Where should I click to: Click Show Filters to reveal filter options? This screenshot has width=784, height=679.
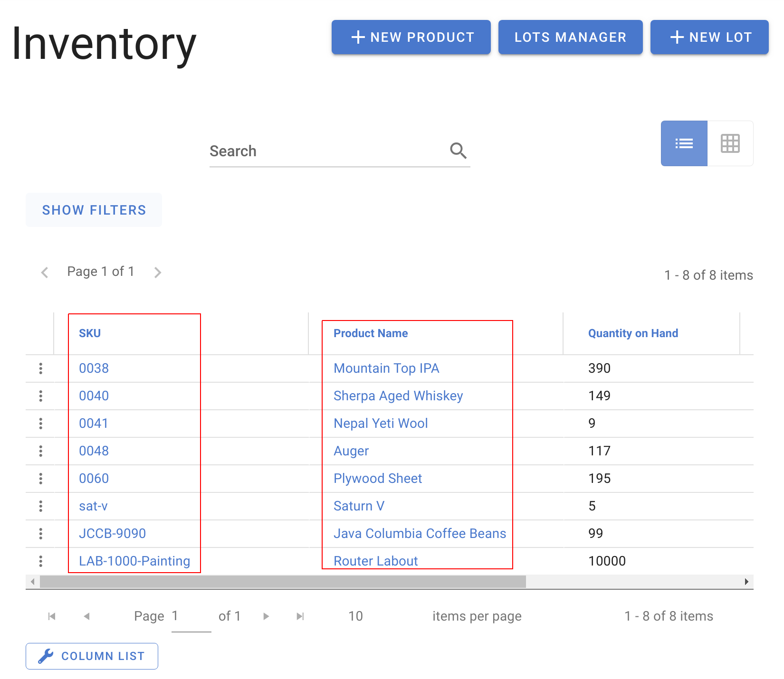click(94, 210)
